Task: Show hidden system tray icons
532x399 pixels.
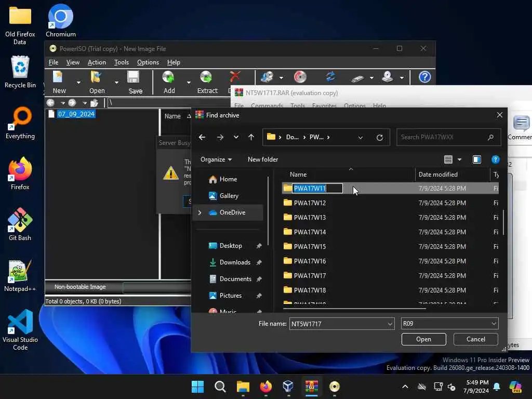Action: coord(405,387)
